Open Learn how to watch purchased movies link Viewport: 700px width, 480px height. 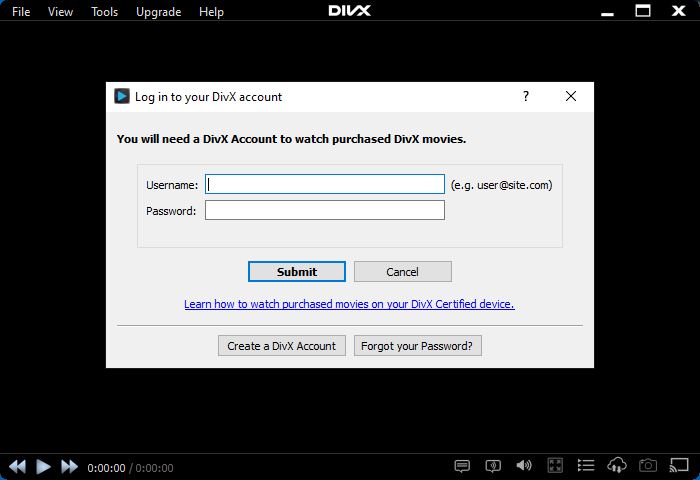coord(349,304)
